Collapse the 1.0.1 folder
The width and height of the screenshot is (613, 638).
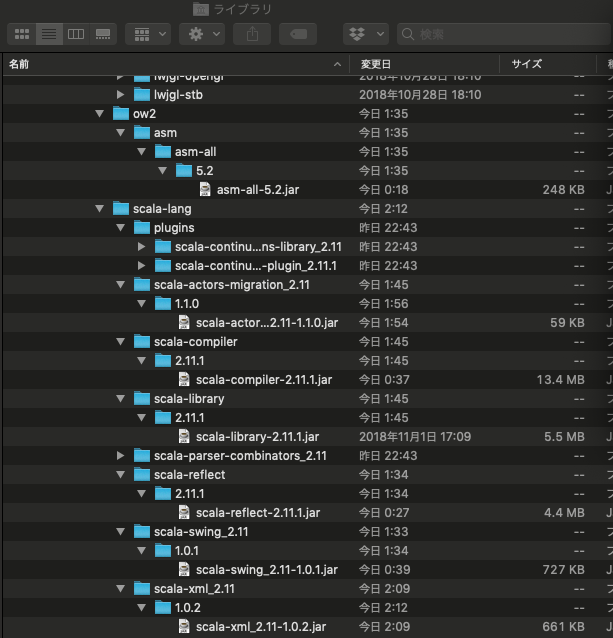(x=142, y=551)
